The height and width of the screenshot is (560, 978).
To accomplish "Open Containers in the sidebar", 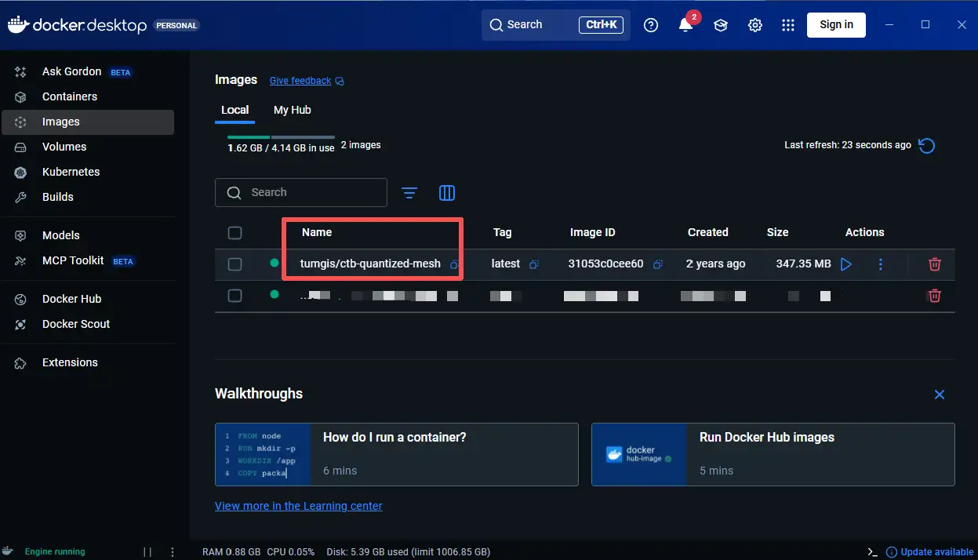I will tap(70, 96).
